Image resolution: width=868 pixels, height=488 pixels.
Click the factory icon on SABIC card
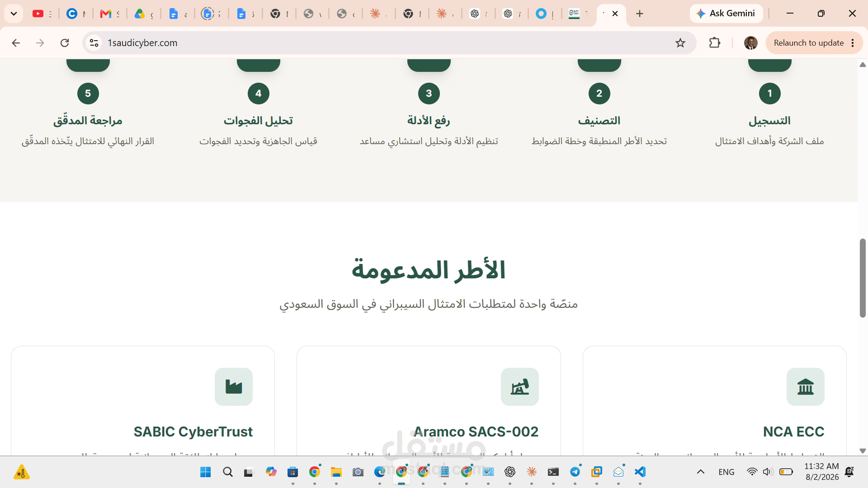(233, 387)
